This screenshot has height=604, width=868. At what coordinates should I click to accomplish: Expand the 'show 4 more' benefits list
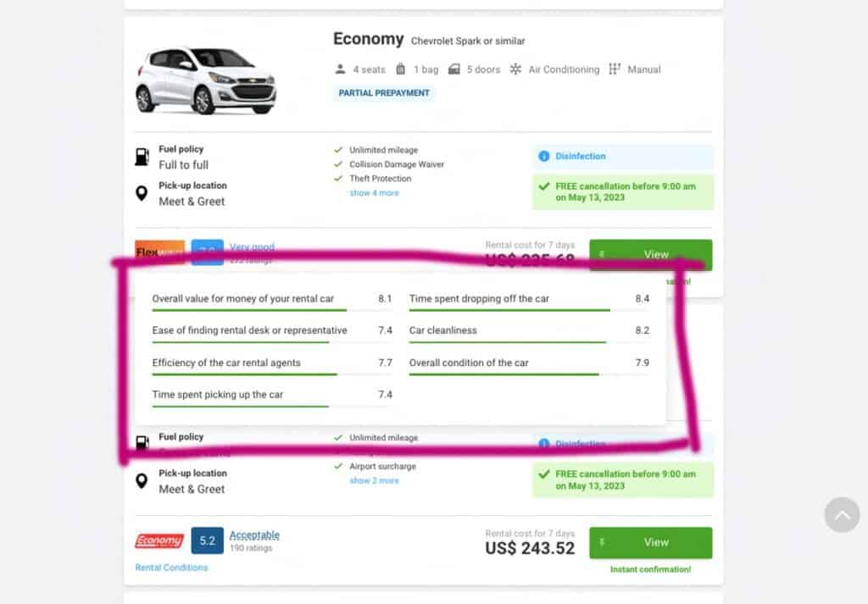(x=374, y=193)
